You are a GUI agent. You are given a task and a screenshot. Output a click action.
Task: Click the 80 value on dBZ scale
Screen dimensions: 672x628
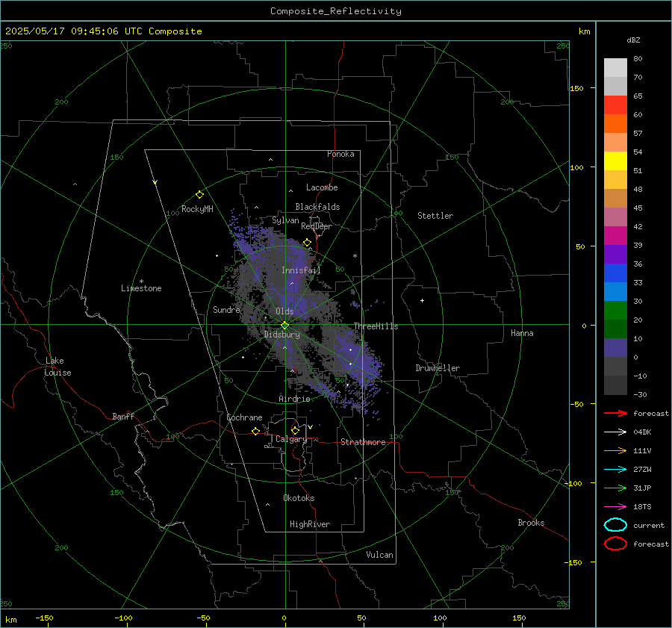click(x=638, y=59)
